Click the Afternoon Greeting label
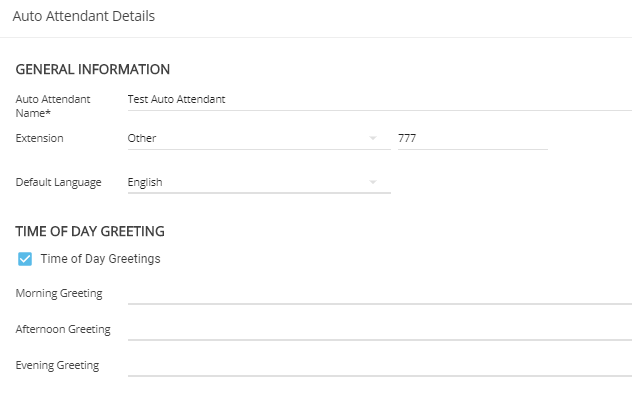The width and height of the screenshot is (632, 395). click(63, 329)
